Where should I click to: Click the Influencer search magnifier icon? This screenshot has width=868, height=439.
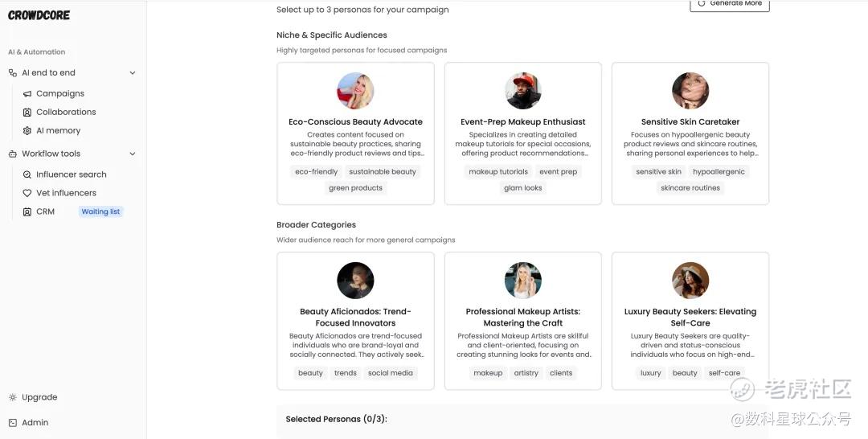point(27,175)
